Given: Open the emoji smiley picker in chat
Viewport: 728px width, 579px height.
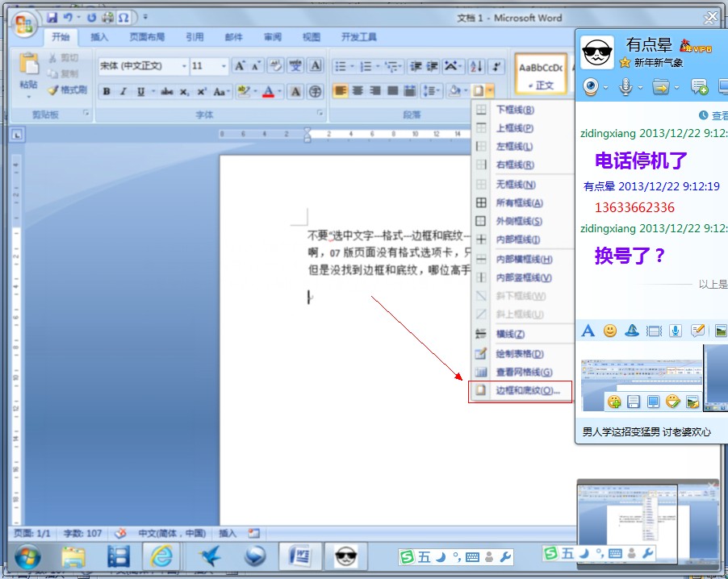Looking at the screenshot, I should (x=610, y=331).
